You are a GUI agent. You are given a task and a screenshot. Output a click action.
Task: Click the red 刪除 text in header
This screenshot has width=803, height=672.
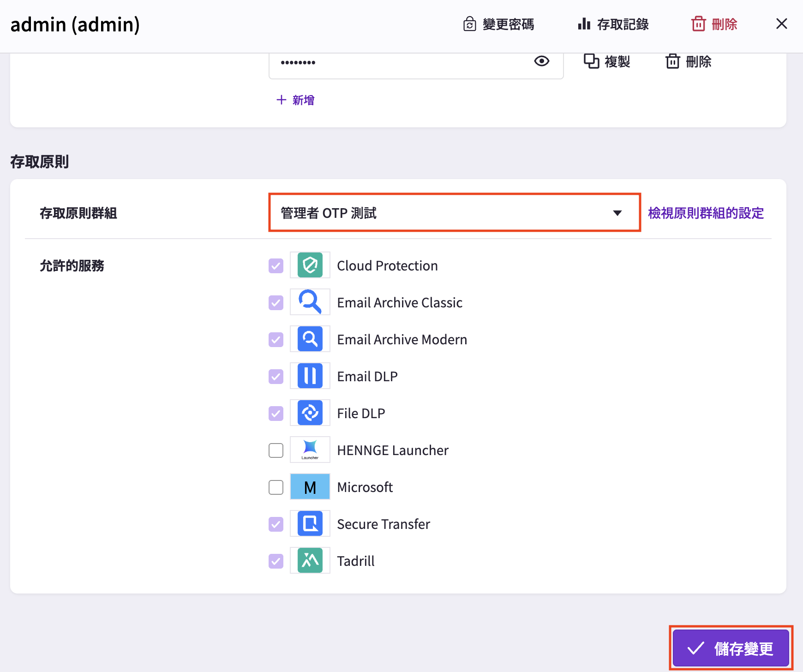[725, 24]
